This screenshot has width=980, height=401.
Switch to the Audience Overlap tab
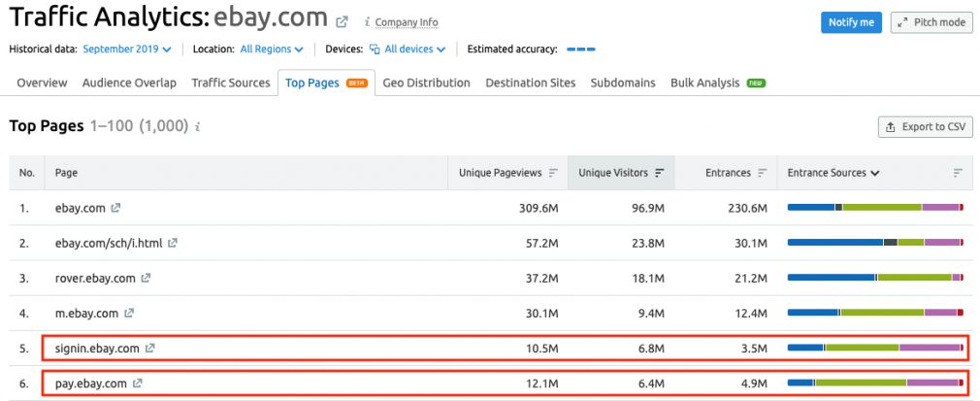(x=129, y=84)
